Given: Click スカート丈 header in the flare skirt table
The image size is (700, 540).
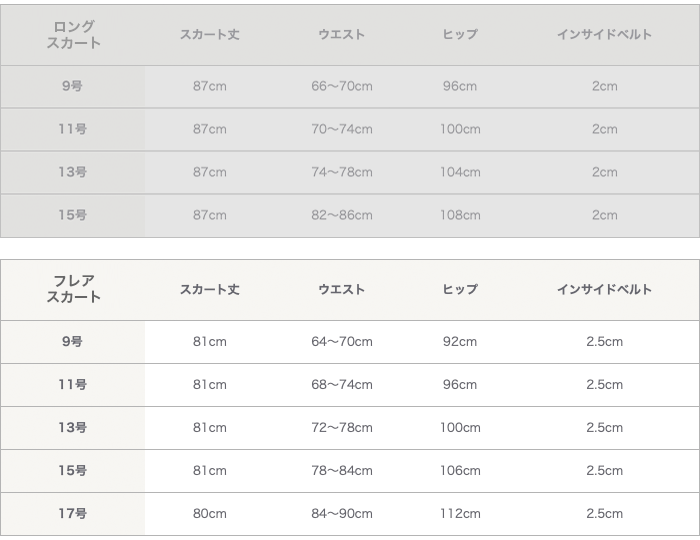Looking at the screenshot, I should point(210,290).
